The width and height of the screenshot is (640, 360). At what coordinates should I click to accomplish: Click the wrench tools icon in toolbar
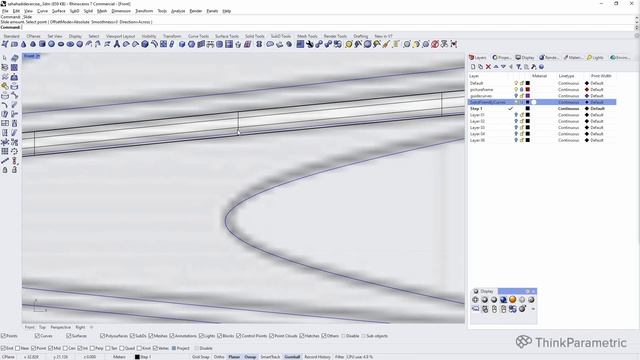pos(310,44)
